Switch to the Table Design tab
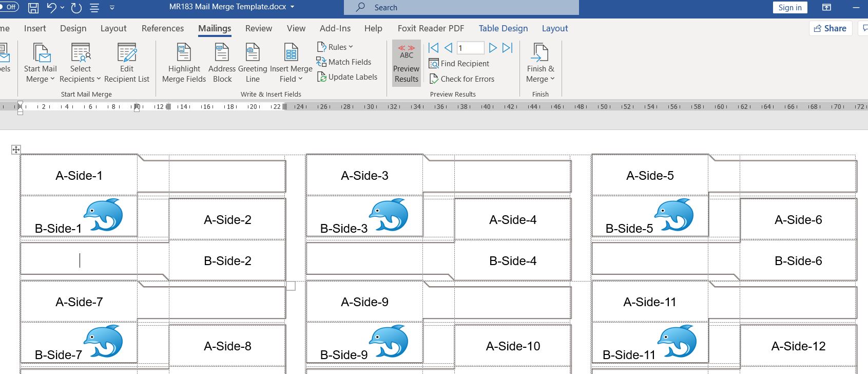This screenshot has width=868, height=374. [503, 28]
